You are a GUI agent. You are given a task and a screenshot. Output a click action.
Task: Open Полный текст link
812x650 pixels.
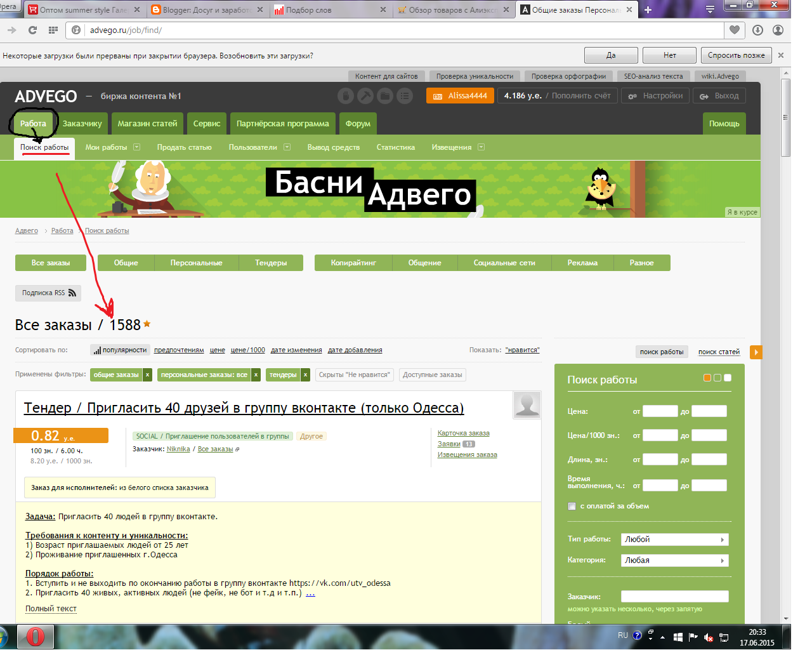pyautogui.click(x=51, y=609)
